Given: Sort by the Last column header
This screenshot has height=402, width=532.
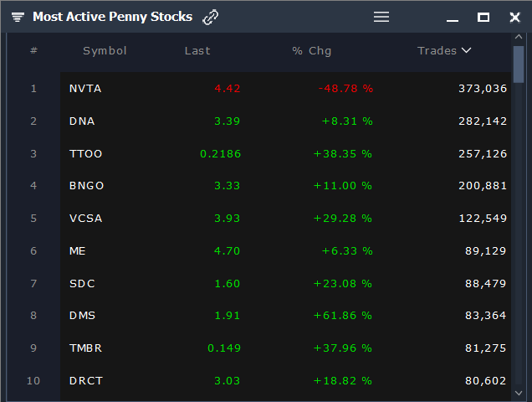Looking at the screenshot, I should 197,51.
